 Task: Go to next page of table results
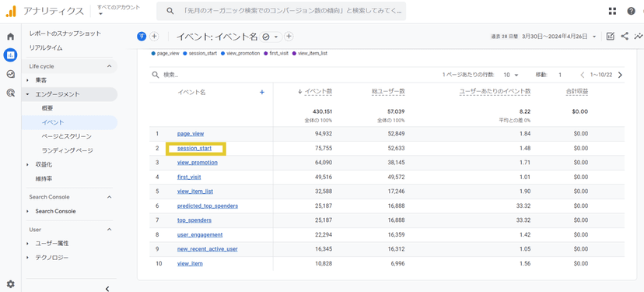click(620, 75)
